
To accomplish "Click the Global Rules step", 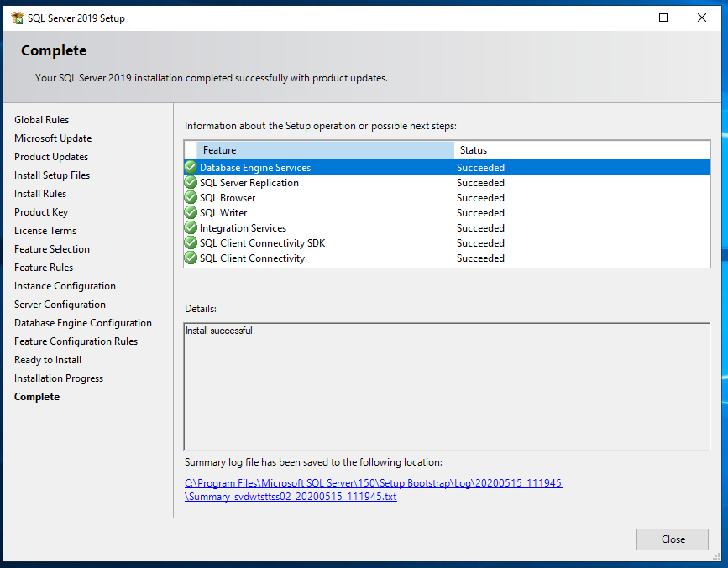I will pos(41,120).
